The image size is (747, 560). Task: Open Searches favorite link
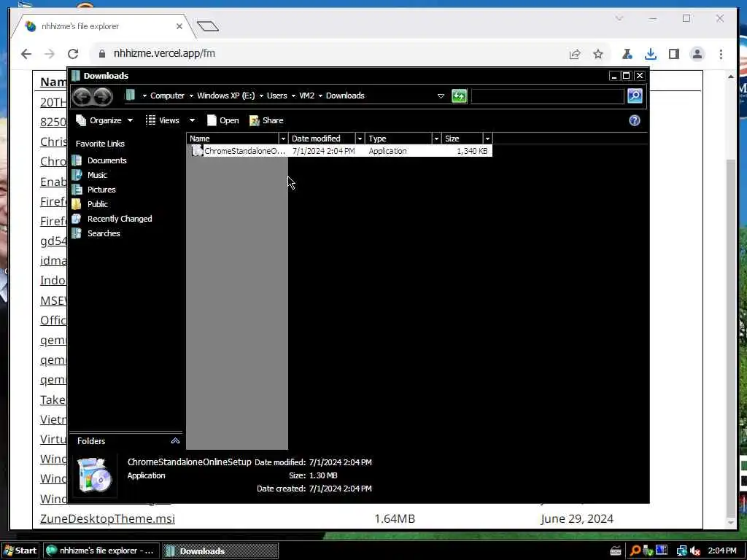pos(104,233)
